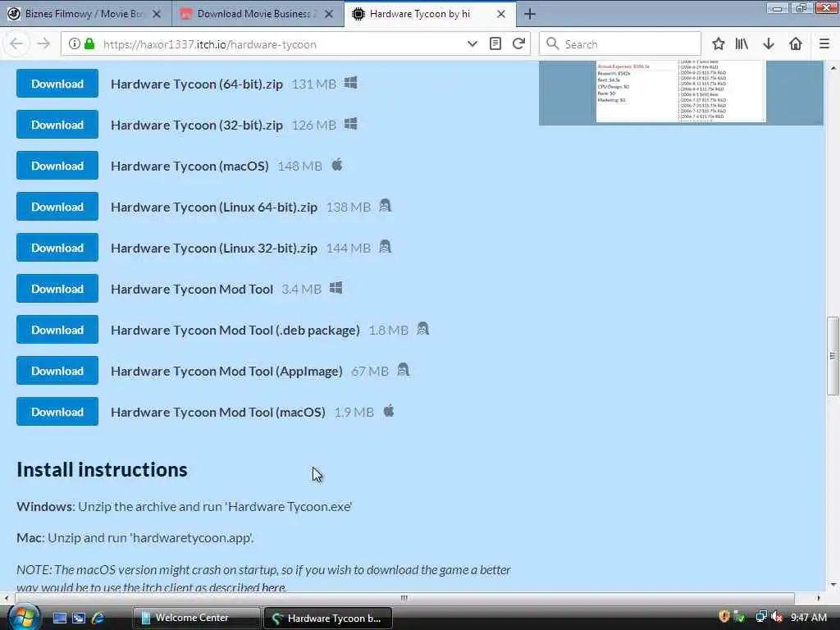840x630 pixels.
Task: Open a new tab with plus button
Action: tap(530, 14)
